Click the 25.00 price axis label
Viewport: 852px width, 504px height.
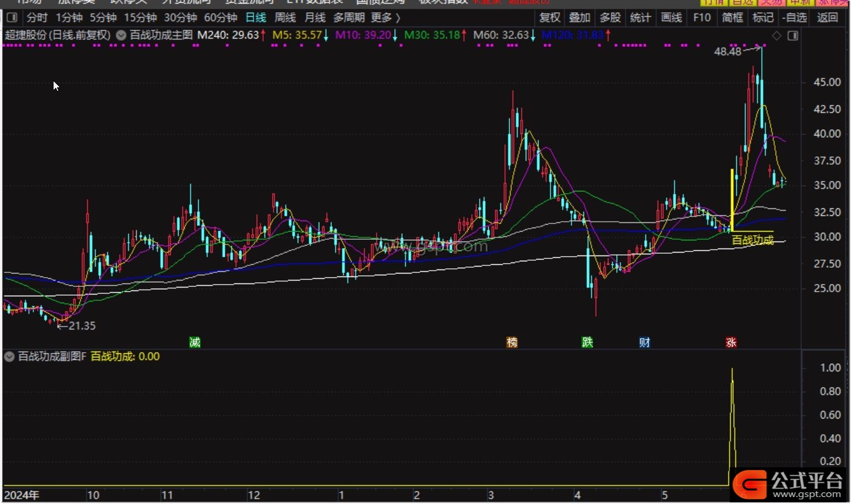[827, 288]
